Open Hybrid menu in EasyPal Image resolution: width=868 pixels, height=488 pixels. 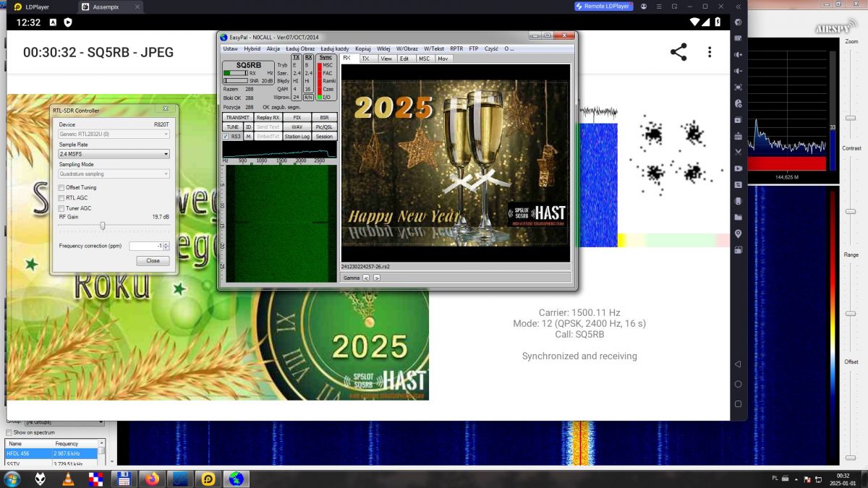tap(252, 48)
